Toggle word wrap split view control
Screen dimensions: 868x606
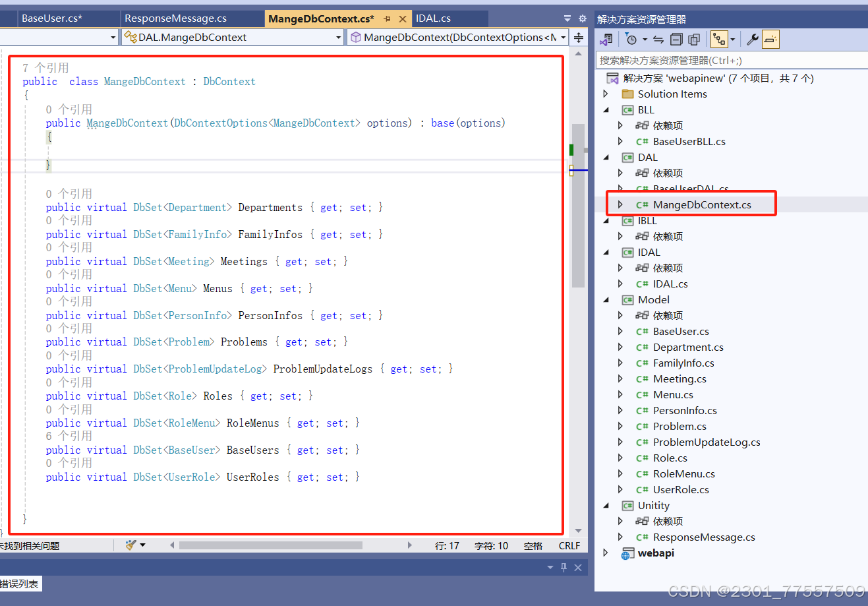click(578, 38)
